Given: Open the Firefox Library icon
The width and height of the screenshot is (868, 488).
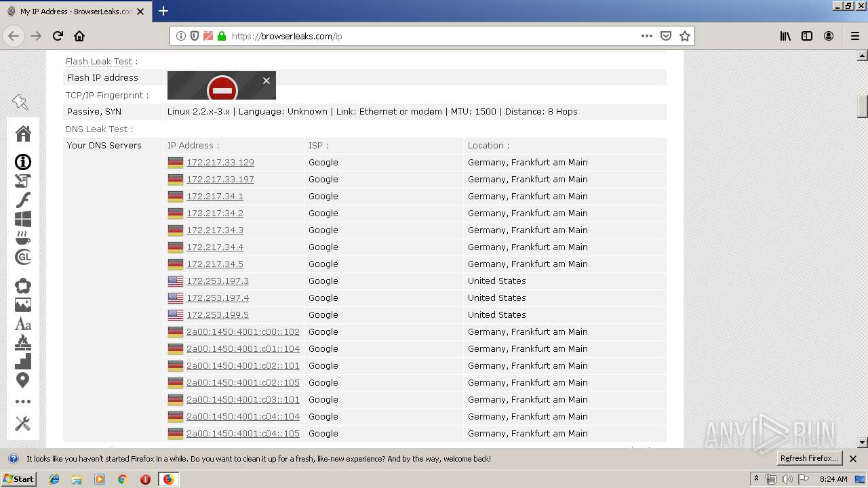Looking at the screenshot, I should click(785, 36).
